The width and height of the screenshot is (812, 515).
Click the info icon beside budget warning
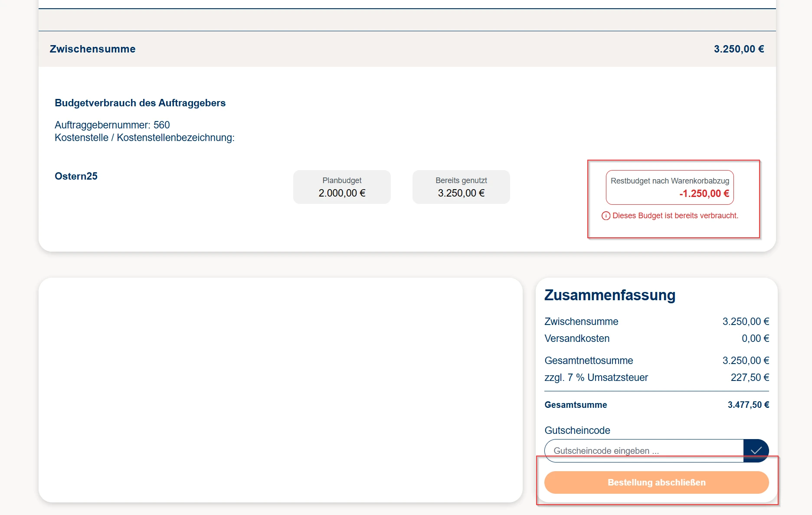tap(606, 216)
